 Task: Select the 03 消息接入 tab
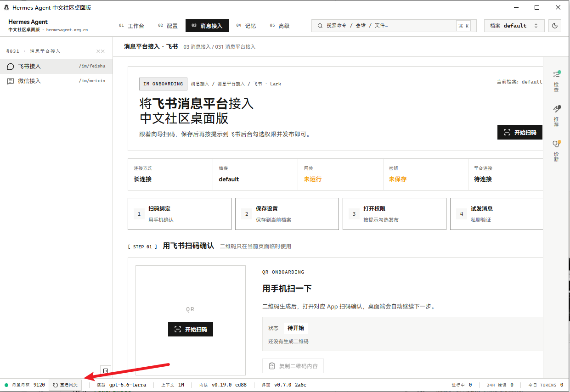(207, 26)
